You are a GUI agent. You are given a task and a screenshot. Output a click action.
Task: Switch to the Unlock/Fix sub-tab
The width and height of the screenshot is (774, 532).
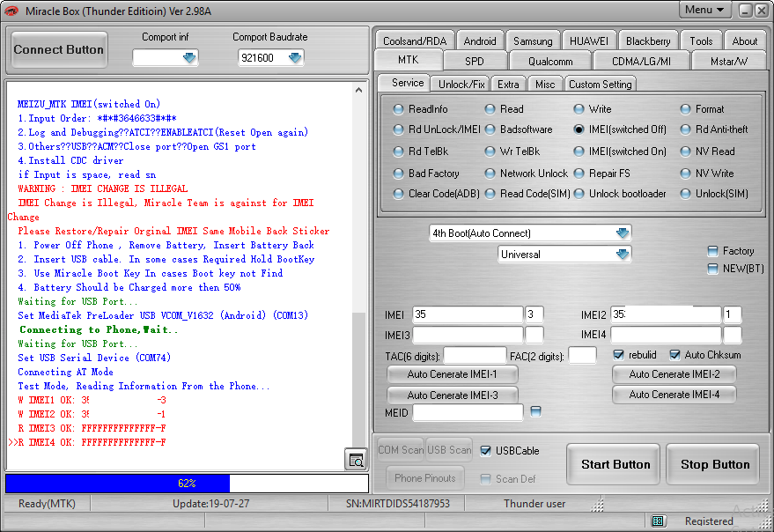tap(461, 85)
